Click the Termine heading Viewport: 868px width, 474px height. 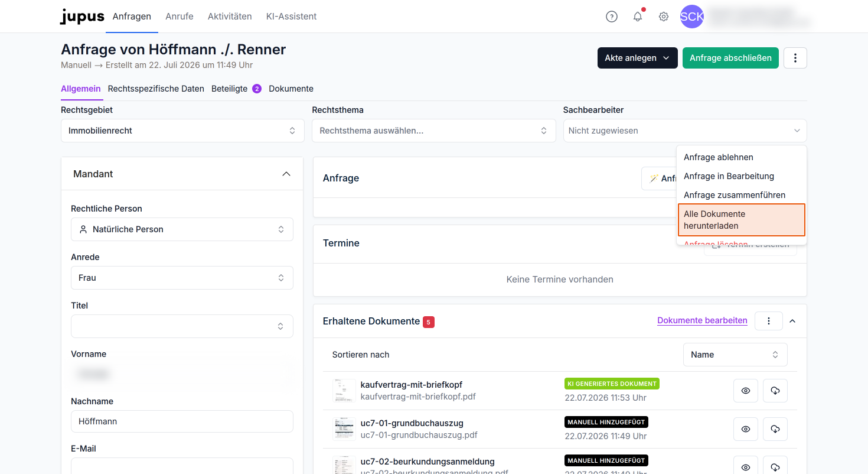(x=341, y=243)
